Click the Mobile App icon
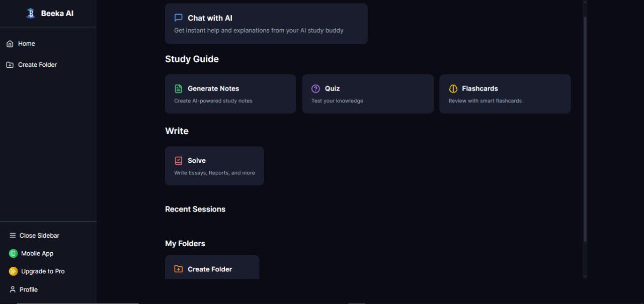The width and height of the screenshot is (644, 304). coord(13,253)
